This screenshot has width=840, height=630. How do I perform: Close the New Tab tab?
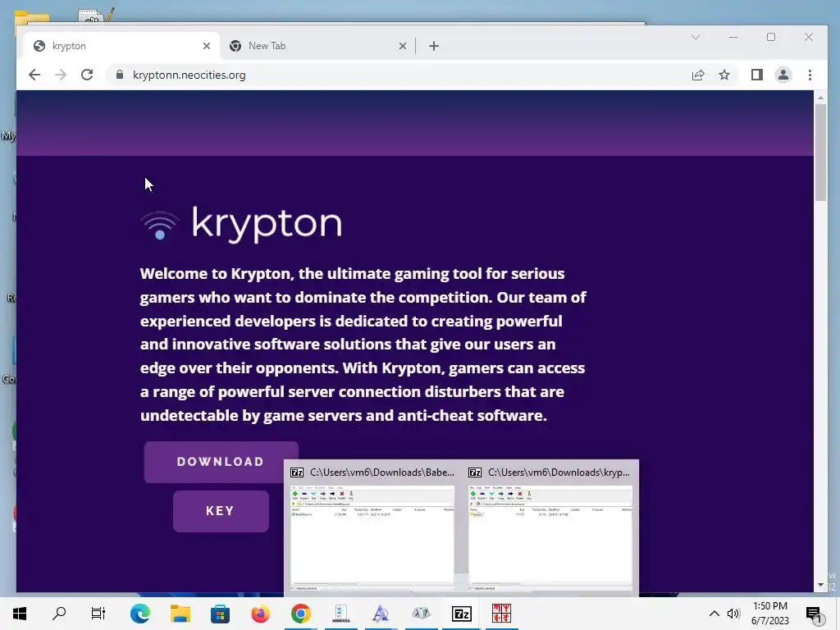pyautogui.click(x=403, y=46)
